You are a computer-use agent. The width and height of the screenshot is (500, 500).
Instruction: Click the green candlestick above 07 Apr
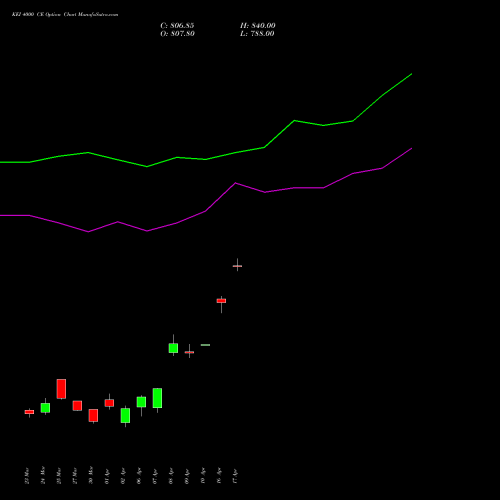(157, 398)
